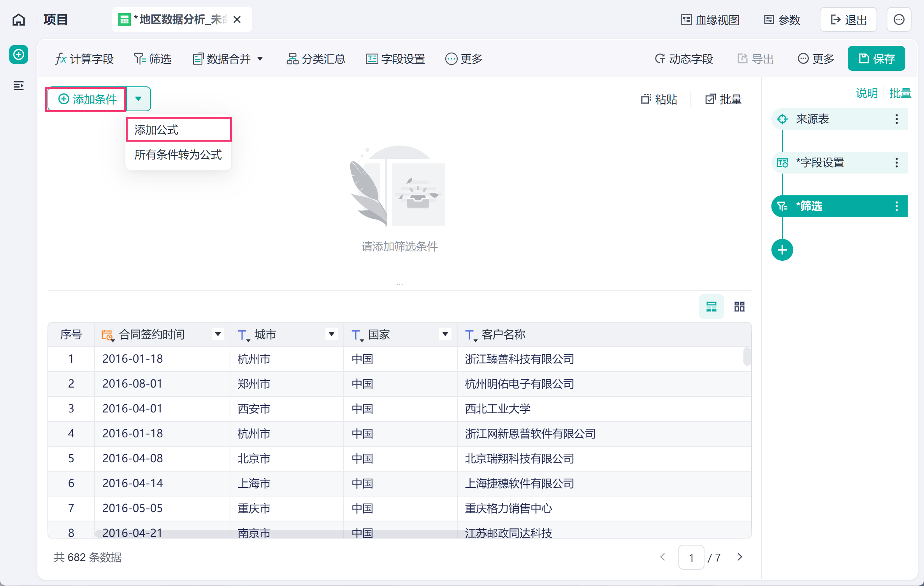Screen dimensions: 924x586
Task: Open the 说明 link
Action: pyautogui.click(x=867, y=93)
